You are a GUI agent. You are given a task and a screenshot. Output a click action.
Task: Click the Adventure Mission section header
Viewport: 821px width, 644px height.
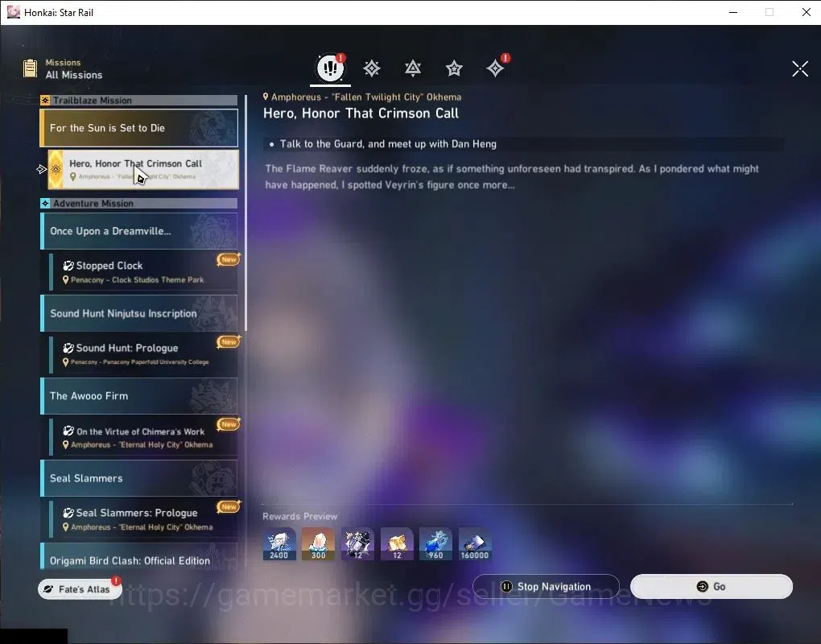138,203
